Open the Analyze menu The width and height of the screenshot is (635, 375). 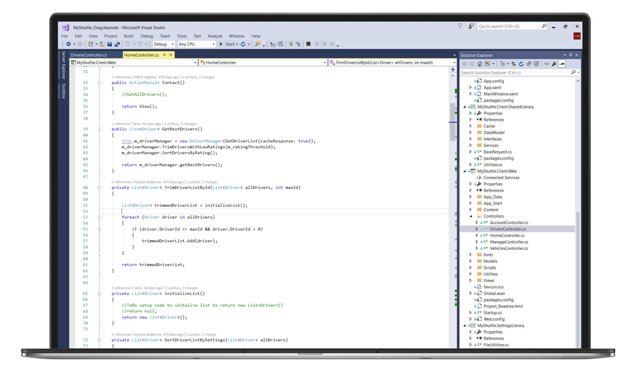point(215,36)
